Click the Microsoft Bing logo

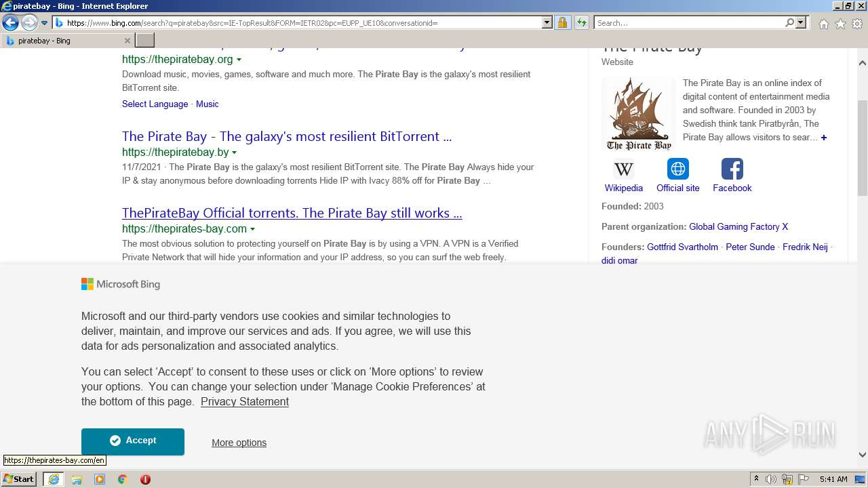[121, 284]
